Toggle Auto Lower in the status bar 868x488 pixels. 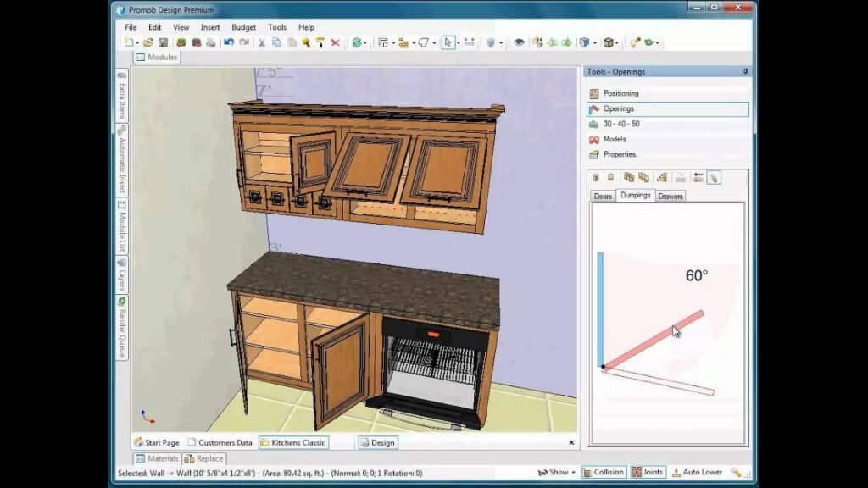pos(697,472)
